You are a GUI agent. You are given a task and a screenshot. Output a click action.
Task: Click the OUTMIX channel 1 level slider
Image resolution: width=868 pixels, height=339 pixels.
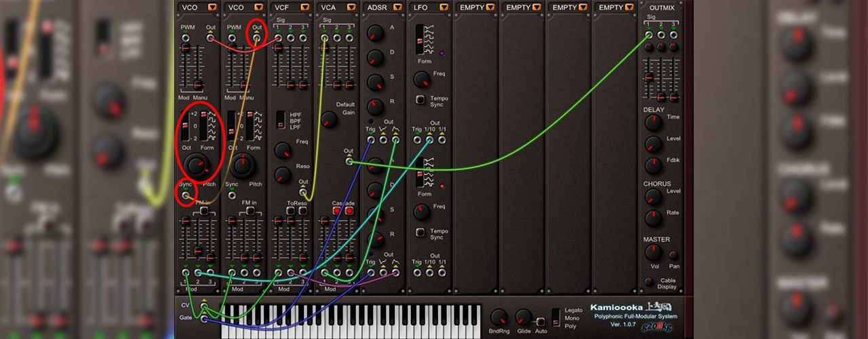click(x=648, y=77)
